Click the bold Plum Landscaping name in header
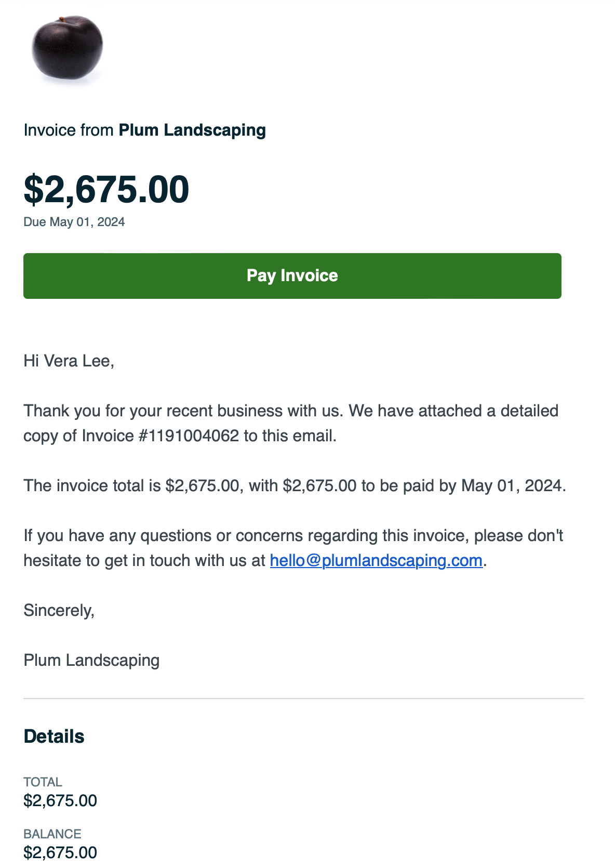615x868 pixels. point(192,130)
